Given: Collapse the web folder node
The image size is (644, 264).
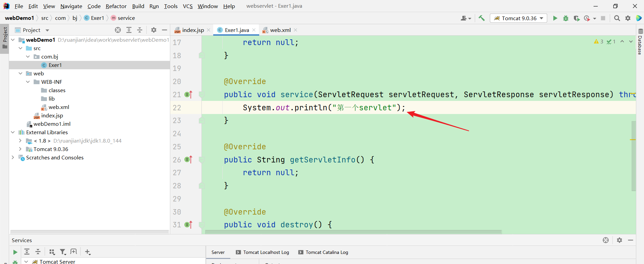Looking at the screenshot, I should [x=20, y=73].
